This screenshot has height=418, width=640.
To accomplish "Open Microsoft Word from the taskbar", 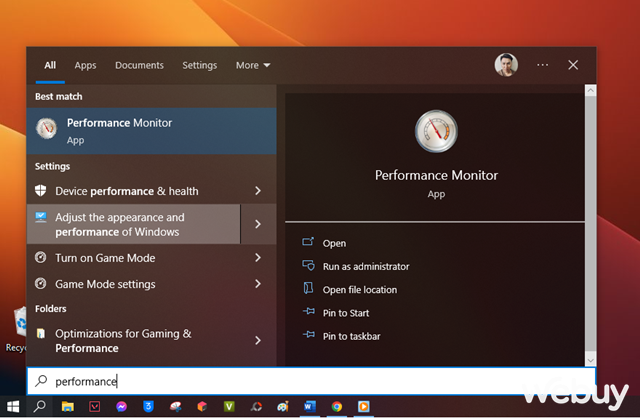I will pyautogui.click(x=310, y=407).
